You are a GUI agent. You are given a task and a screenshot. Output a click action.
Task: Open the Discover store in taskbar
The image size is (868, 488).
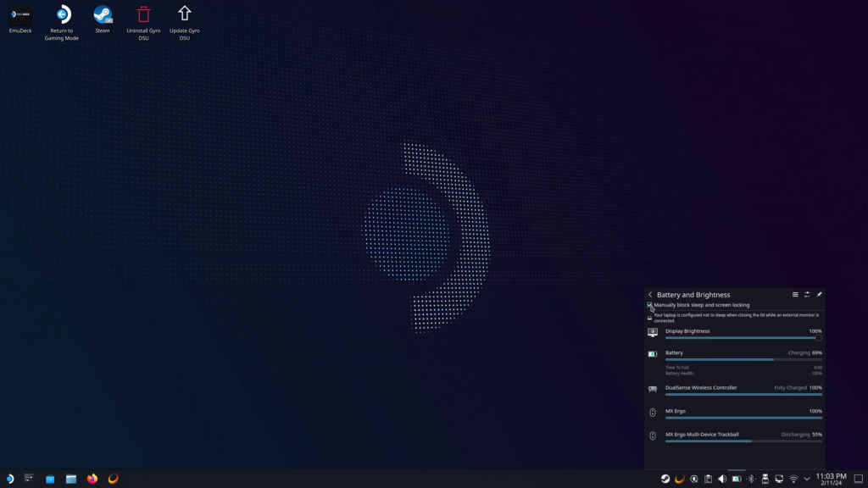(x=50, y=479)
